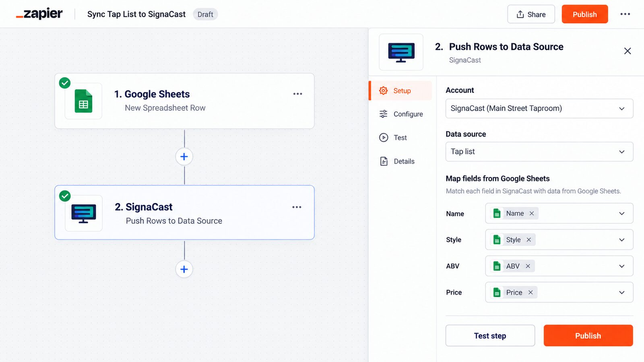Click the Push Rows to Data Source panel title
The width and height of the screenshot is (644, 362).
click(x=506, y=47)
